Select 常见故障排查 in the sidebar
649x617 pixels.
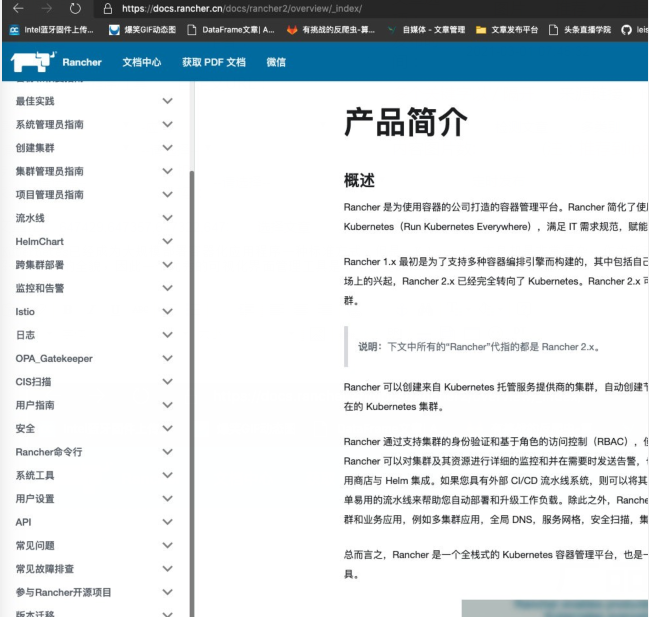coord(44,569)
